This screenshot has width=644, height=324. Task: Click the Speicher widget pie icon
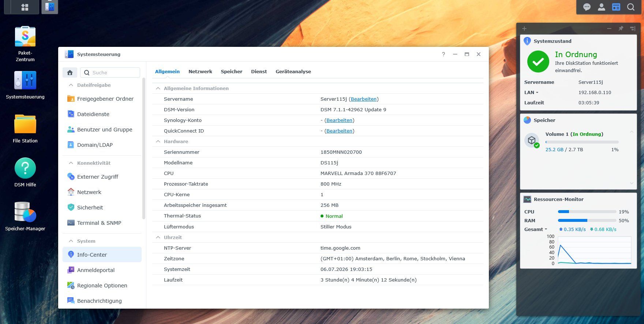(x=527, y=120)
